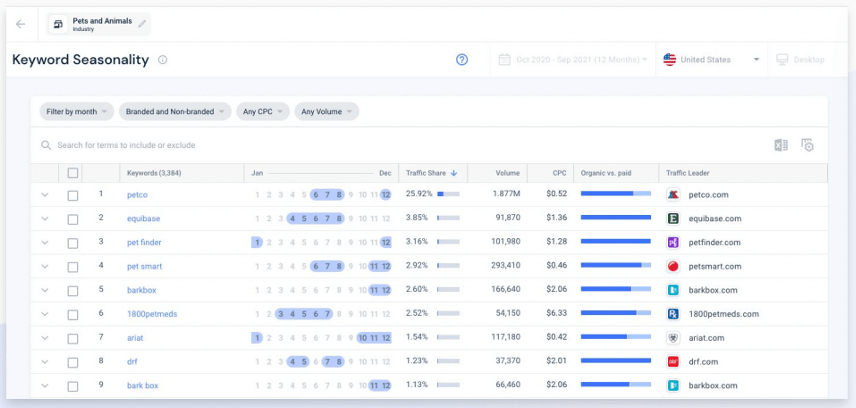The width and height of the screenshot is (856, 408).
Task: Open Branded and Non-branded filter
Action: [175, 112]
